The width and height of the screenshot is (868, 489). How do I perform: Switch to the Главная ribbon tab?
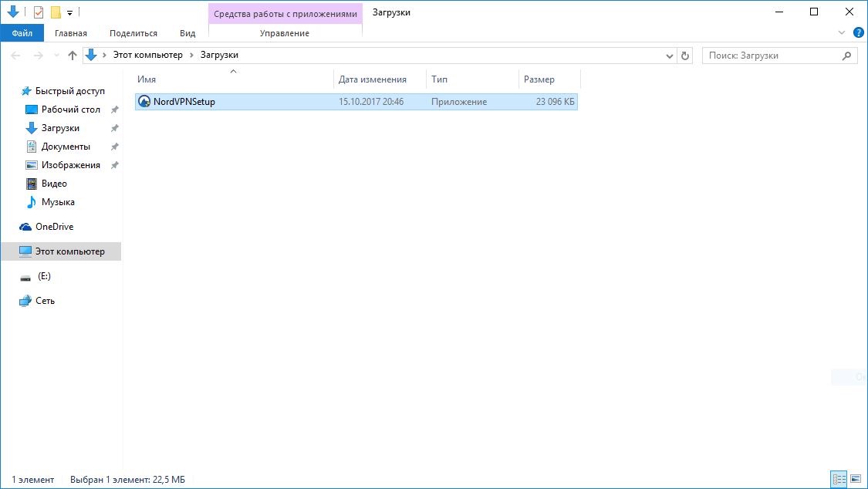click(71, 33)
